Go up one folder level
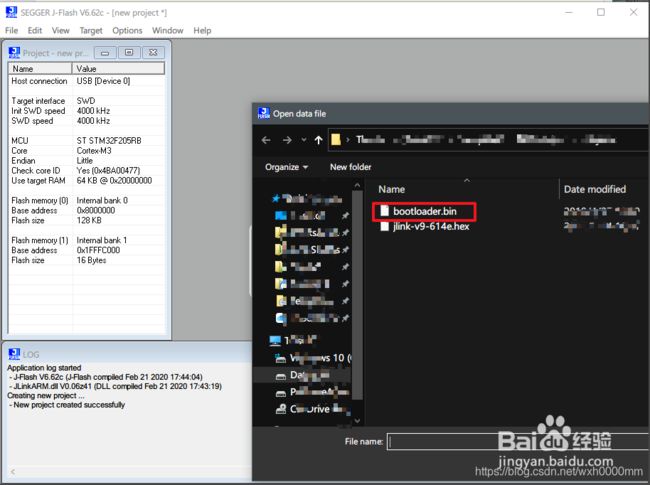Image resolution: width=650 pixels, height=485 pixels. tap(318, 140)
